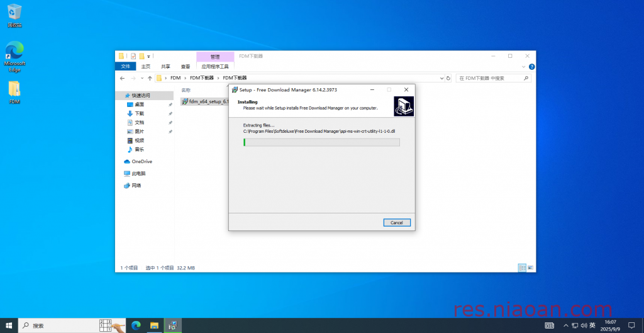This screenshot has width=644, height=333.
Task: Click the network icon in system tray
Action: (x=575, y=325)
